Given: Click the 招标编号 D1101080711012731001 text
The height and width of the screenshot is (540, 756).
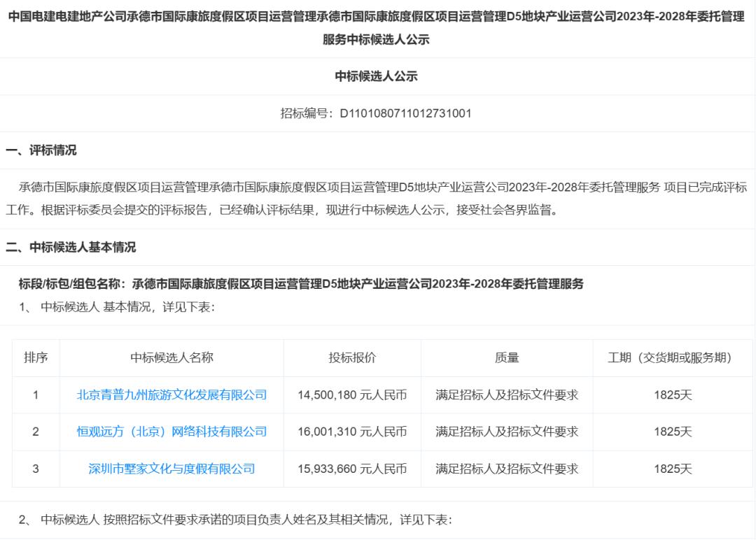Looking at the screenshot, I should coord(376,113).
